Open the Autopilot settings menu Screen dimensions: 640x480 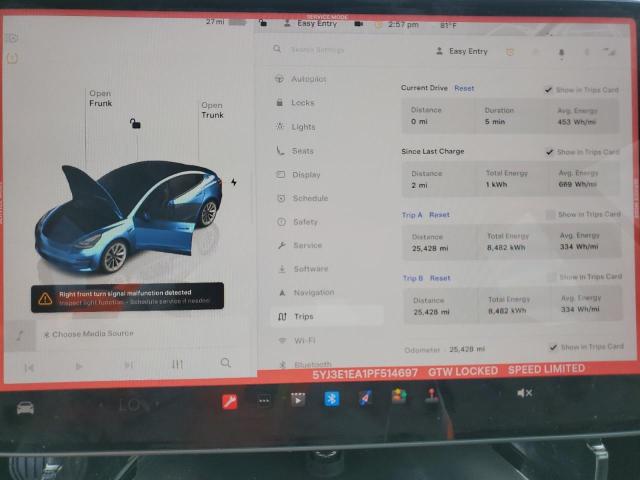click(301, 79)
